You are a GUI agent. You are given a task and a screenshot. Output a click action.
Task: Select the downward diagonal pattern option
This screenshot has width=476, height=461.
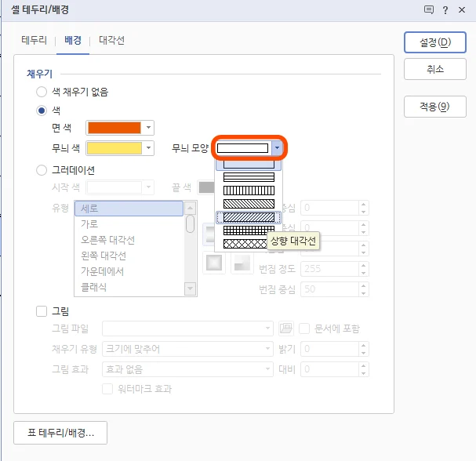(x=249, y=204)
